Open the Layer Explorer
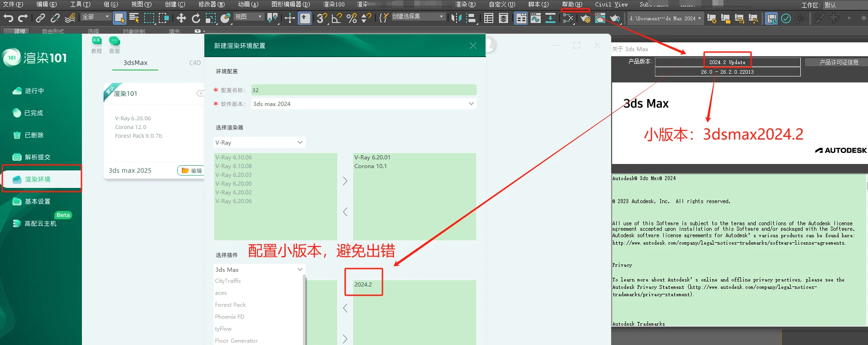 [x=503, y=18]
